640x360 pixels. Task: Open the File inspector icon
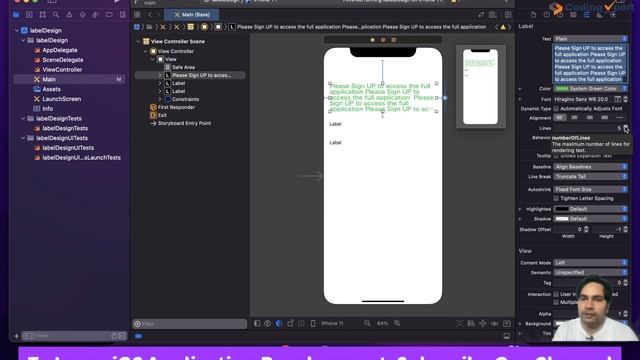click(x=533, y=15)
